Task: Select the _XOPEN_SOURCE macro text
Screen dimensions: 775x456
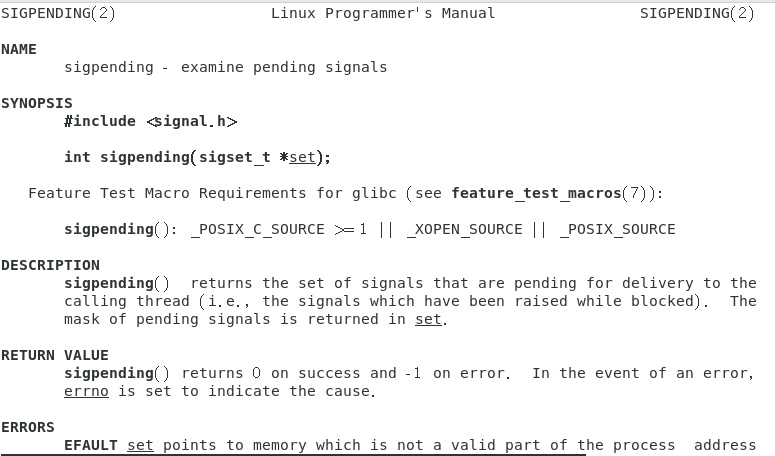Action: (x=465, y=230)
